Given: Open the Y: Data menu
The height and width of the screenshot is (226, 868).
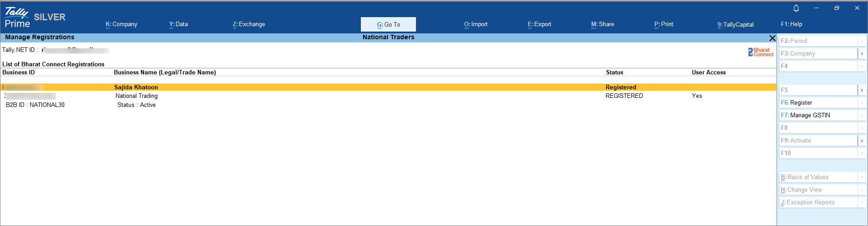Looking at the screenshot, I should pos(178,24).
